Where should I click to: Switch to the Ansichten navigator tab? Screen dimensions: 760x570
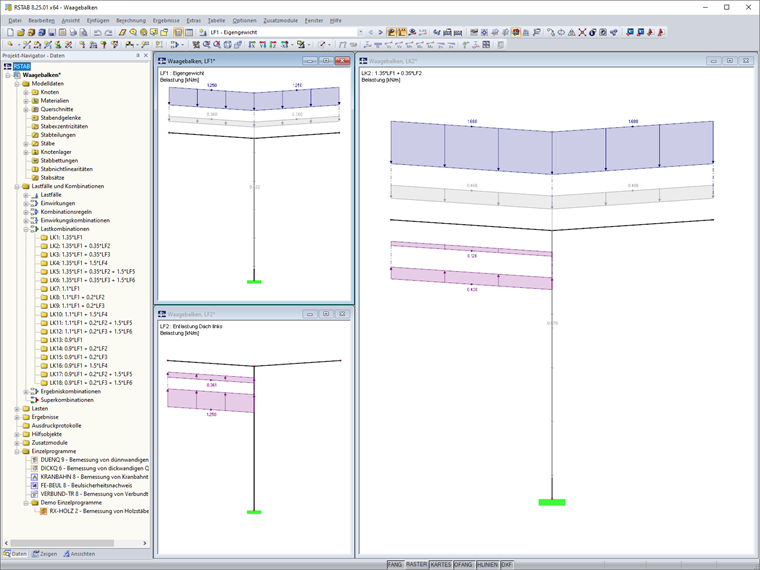(79, 554)
